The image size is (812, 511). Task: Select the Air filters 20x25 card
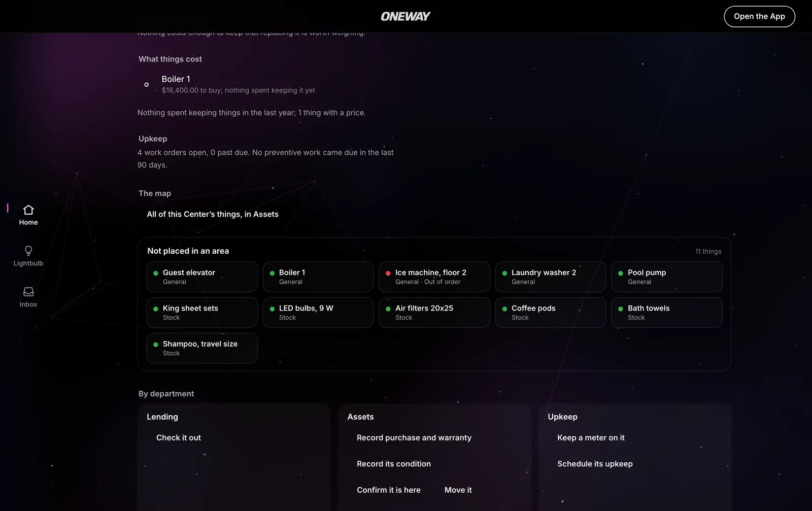(434, 313)
